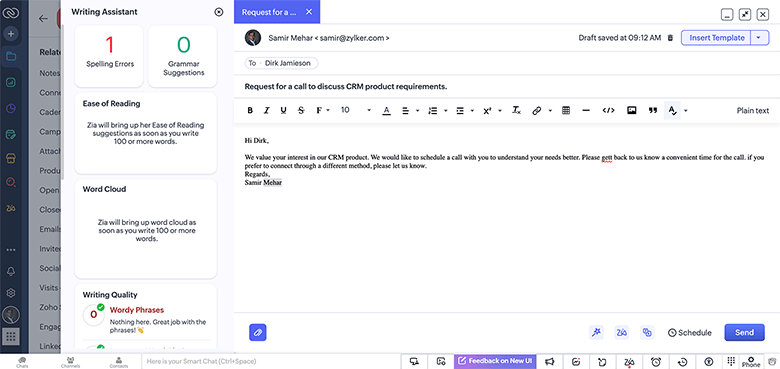
Task: Insert an image into the email
Action: [x=632, y=110]
